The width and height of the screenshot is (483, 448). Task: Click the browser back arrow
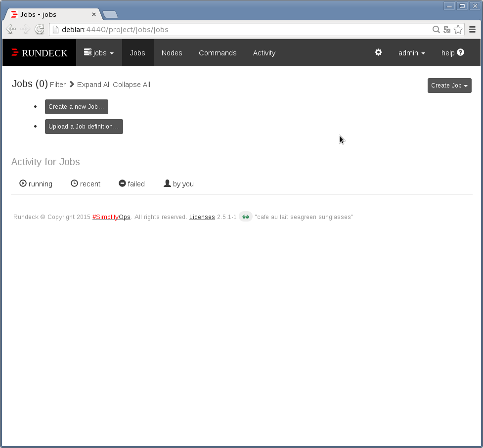(x=11, y=29)
